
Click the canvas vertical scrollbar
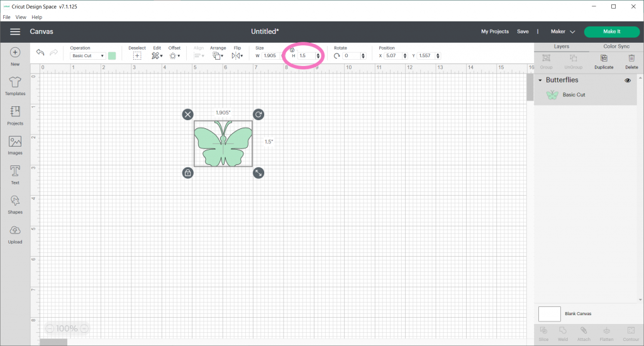(530, 87)
